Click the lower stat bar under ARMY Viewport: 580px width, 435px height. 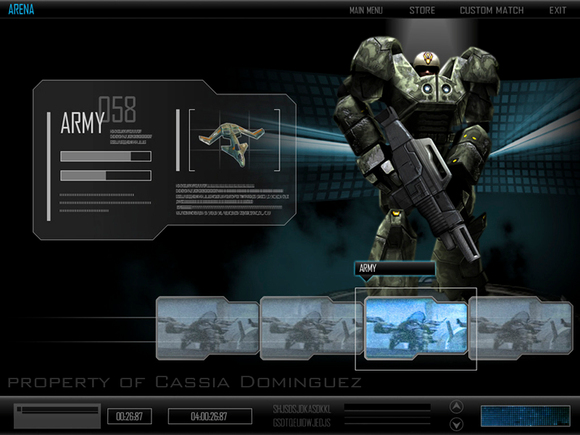coord(106,175)
